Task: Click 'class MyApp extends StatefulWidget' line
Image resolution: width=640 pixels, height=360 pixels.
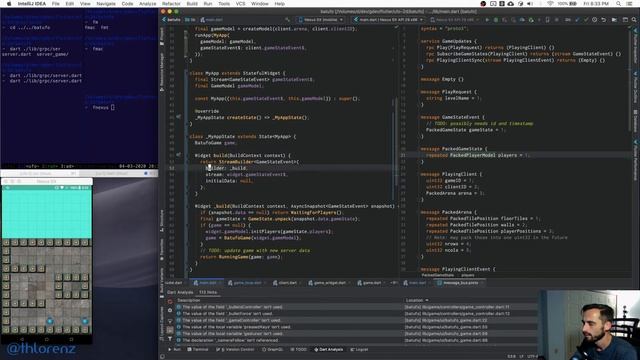Action: pos(238,73)
